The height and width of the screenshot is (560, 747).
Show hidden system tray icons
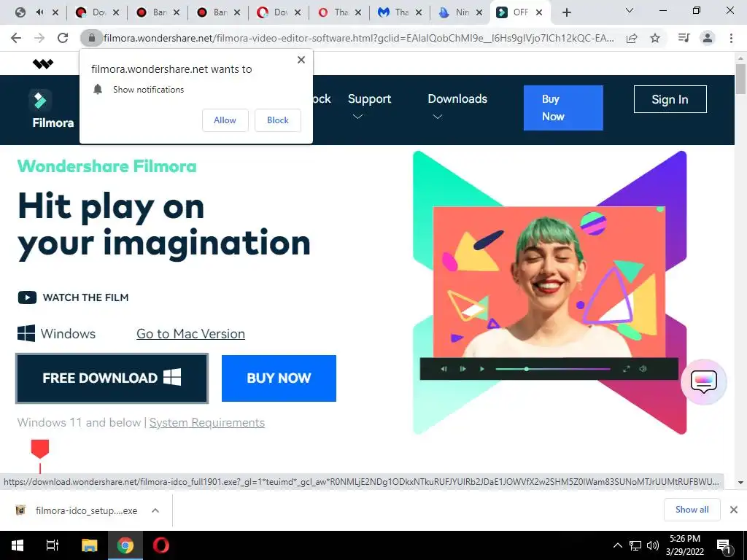(617, 545)
